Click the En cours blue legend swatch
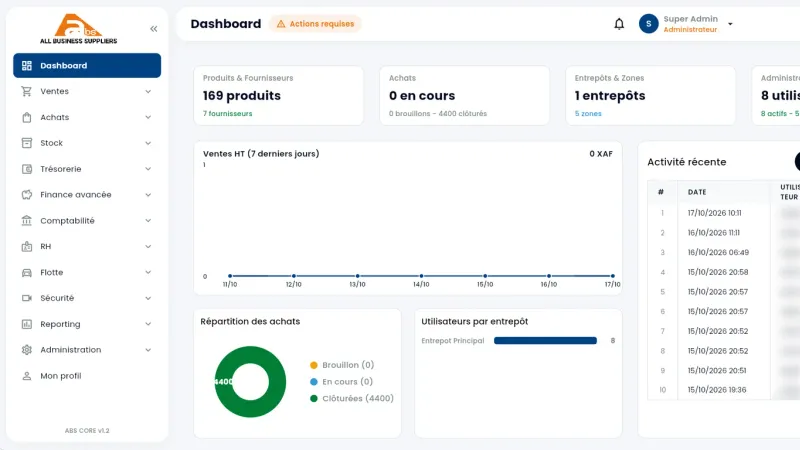The height and width of the screenshot is (450, 800). (314, 382)
